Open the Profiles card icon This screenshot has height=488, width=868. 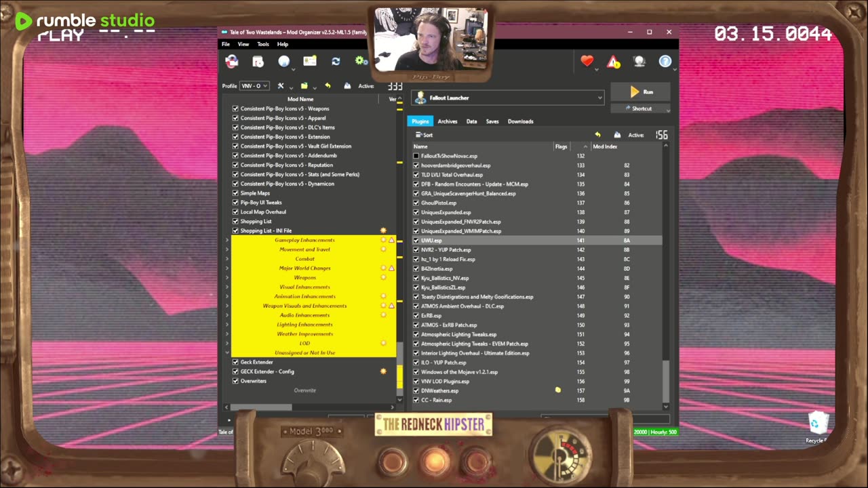pyautogui.click(x=310, y=62)
